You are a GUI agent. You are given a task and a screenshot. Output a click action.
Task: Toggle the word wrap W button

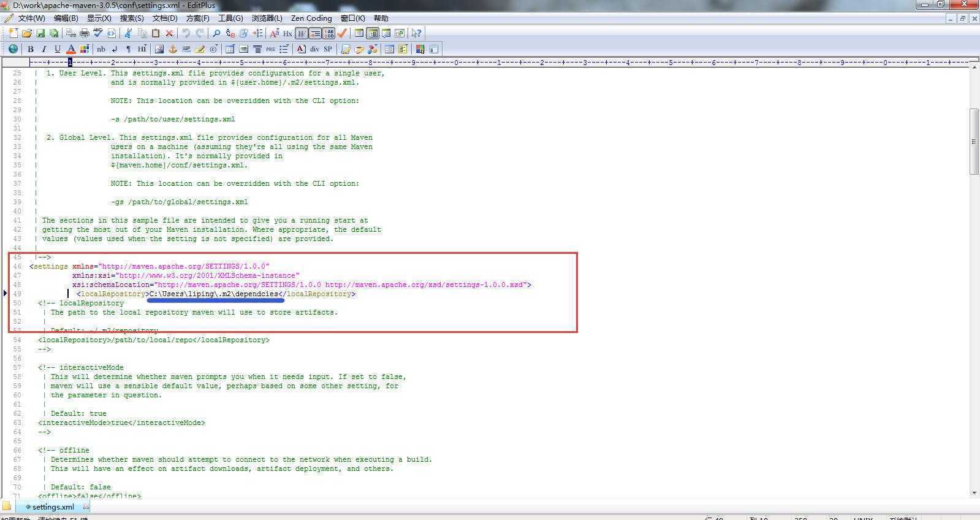[302, 33]
